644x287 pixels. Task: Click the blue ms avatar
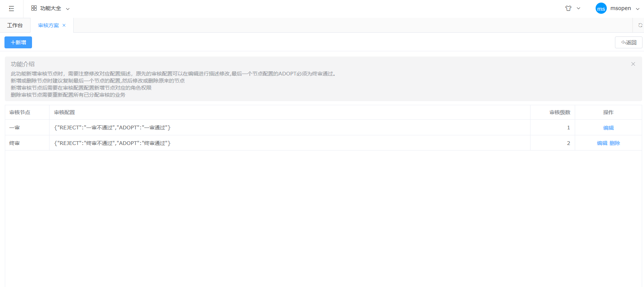tap(601, 9)
